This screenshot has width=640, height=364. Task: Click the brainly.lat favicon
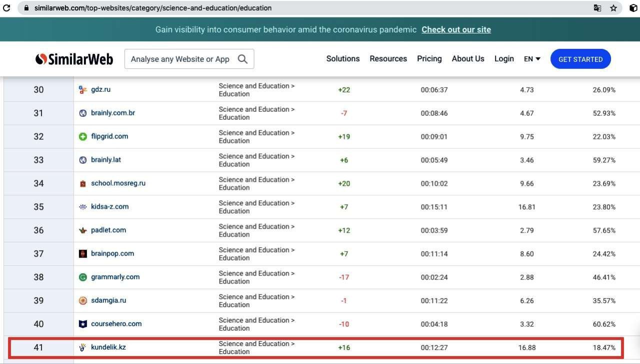click(x=83, y=160)
